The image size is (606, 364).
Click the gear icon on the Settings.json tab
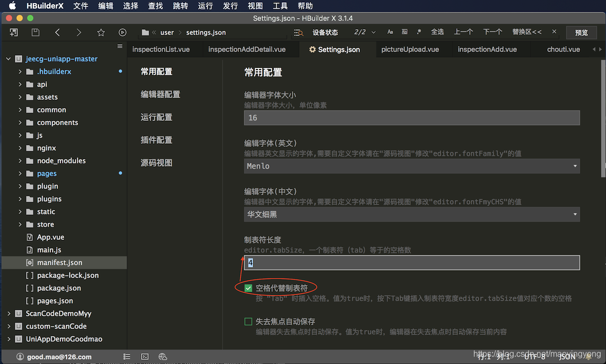(312, 49)
